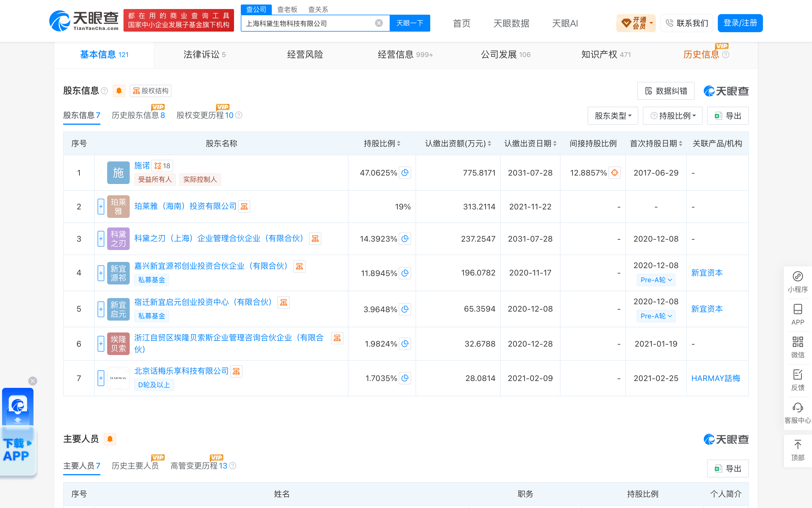The height and width of the screenshot is (508, 812).
Task: Open the 持股比例 filter dropdown
Action: (x=672, y=116)
